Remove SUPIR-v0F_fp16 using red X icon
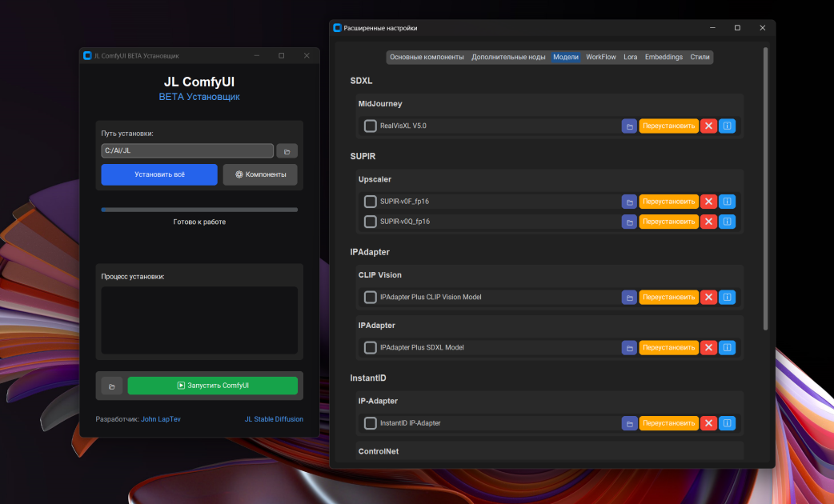The height and width of the screenshot is (504, 834). pyautogui.click(x=708, y=202)
